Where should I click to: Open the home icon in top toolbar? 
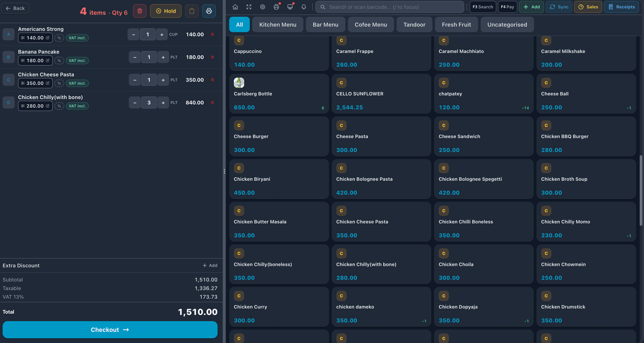[x=235, y=7]
